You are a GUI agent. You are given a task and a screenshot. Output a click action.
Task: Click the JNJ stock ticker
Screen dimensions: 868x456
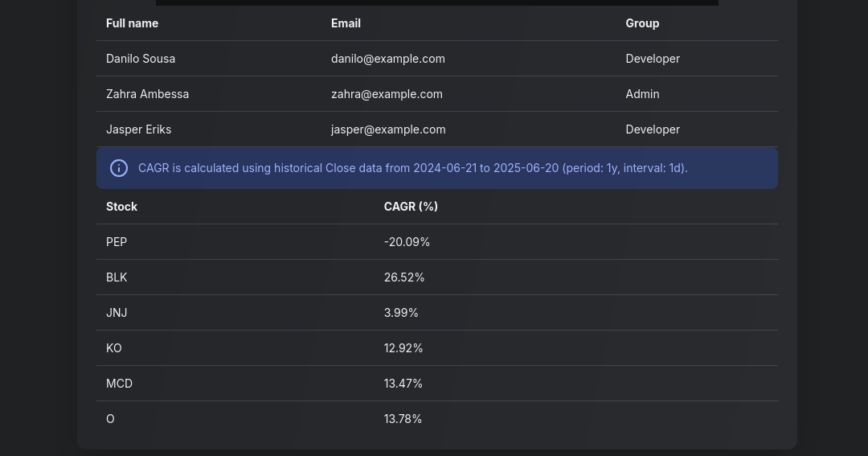point(117,313)
